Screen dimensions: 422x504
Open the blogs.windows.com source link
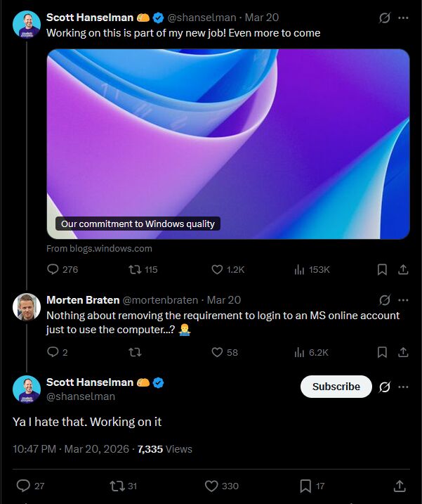coord(99,248)
